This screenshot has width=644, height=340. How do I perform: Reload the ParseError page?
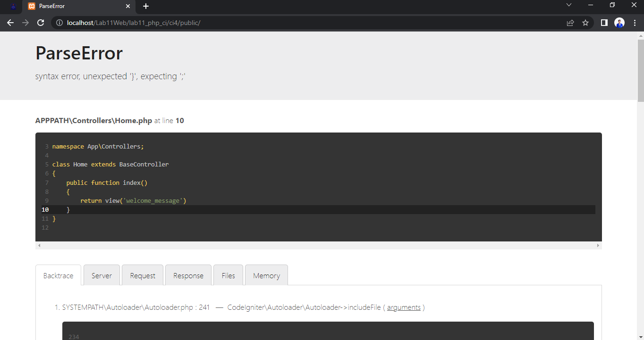click(41, 22)
